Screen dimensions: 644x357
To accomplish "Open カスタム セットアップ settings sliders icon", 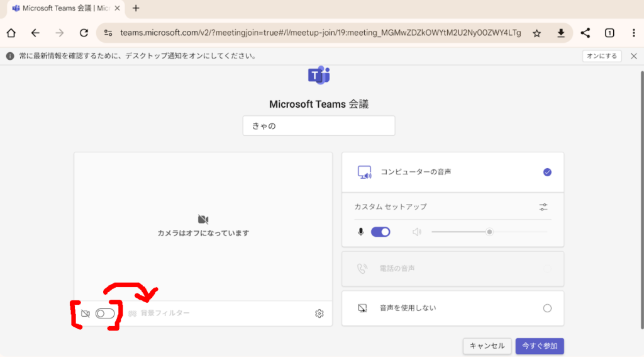I will coord(543,207).
